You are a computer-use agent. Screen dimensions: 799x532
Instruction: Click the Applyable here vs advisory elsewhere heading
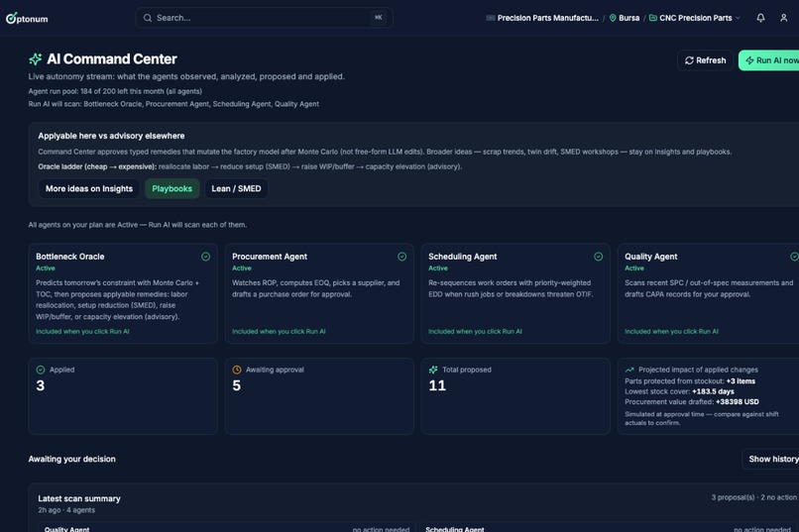[x=111, y=136]
